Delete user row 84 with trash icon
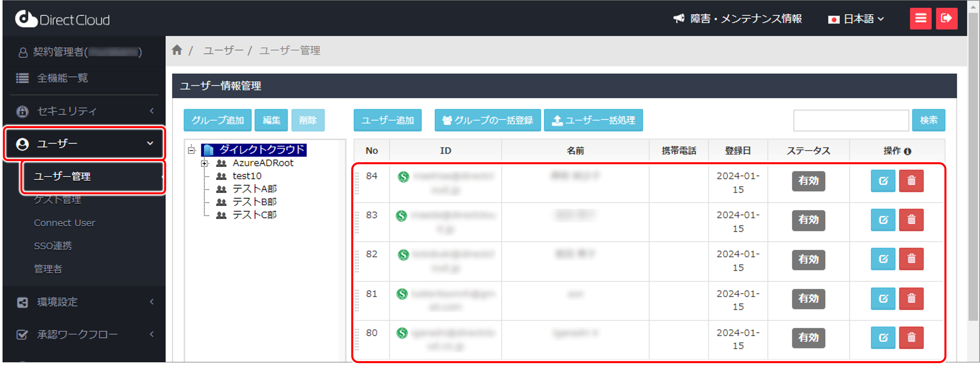 [x=911, y=181]
